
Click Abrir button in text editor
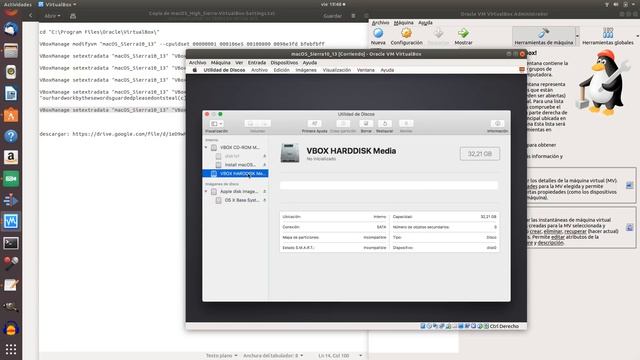pos(52,16)
